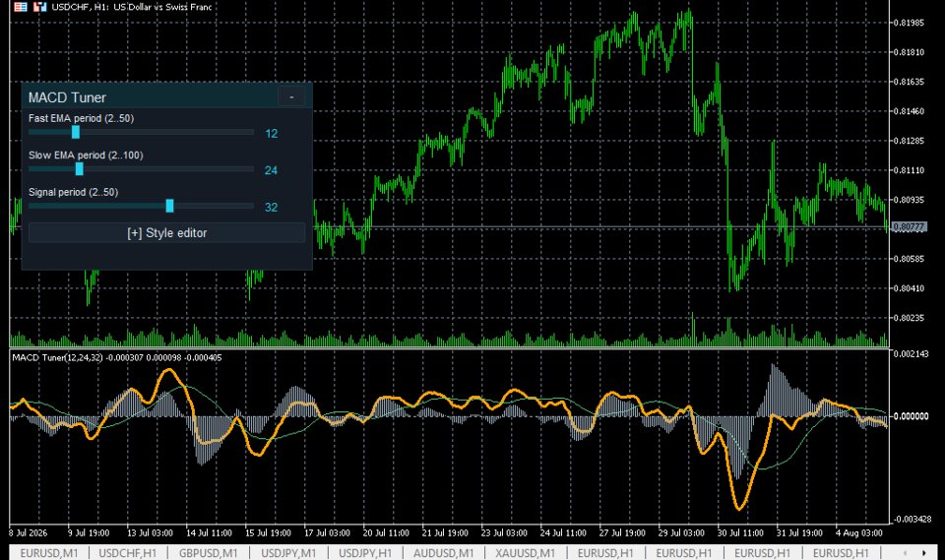Image resolution: width=945 pixels, height=560 pixels.
Task: Click the 17 Jul 03:00 time axis label
Action: coord(327,532)
